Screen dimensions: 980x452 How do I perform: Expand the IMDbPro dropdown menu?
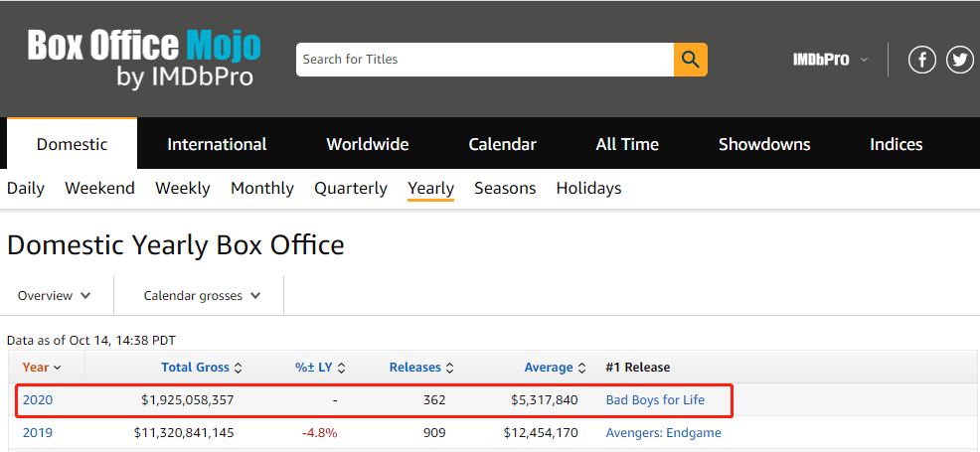(830, 60)
